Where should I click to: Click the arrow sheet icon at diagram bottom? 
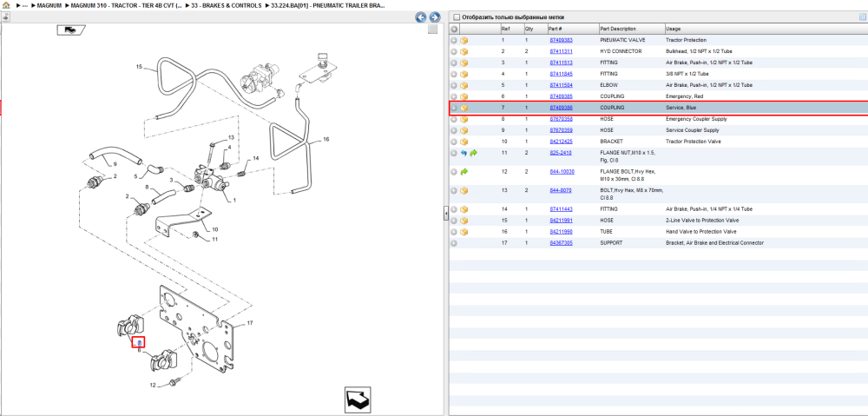357,399
